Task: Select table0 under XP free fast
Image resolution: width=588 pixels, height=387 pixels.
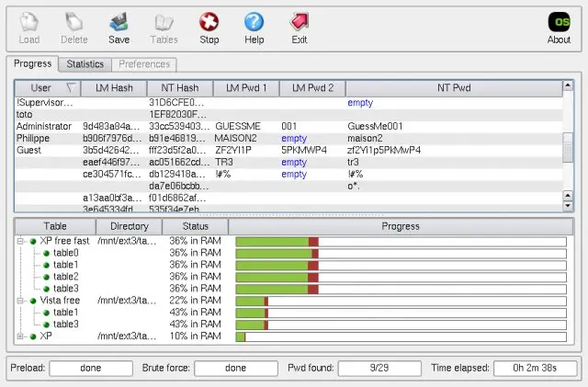Action: (294, 253)
